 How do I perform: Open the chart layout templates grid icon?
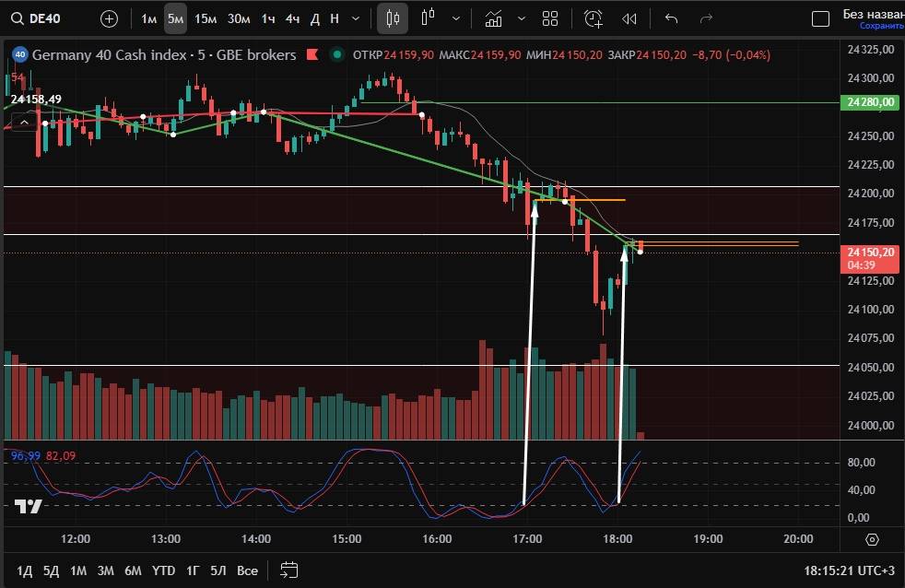[x=550, y=18]
